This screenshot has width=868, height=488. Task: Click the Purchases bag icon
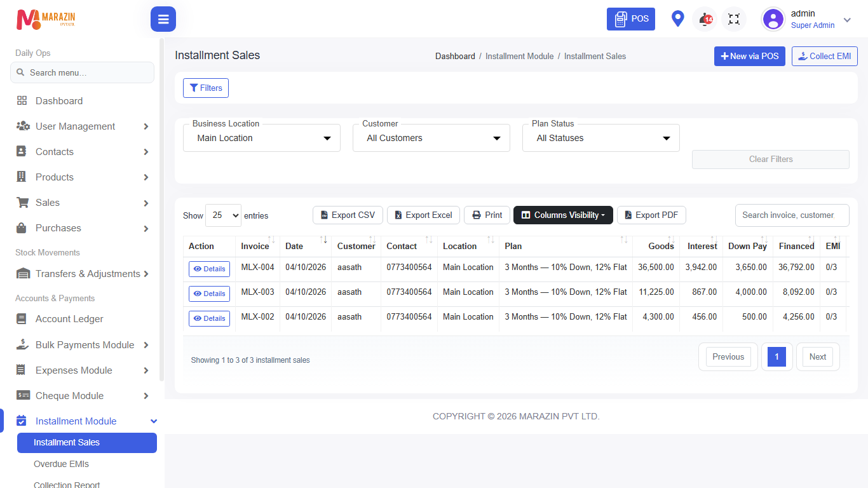click(x=22, y=228)
